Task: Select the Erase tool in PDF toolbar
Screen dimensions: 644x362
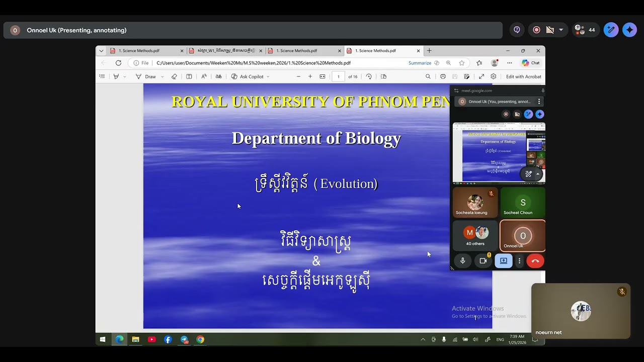Action: pos(174,76)
